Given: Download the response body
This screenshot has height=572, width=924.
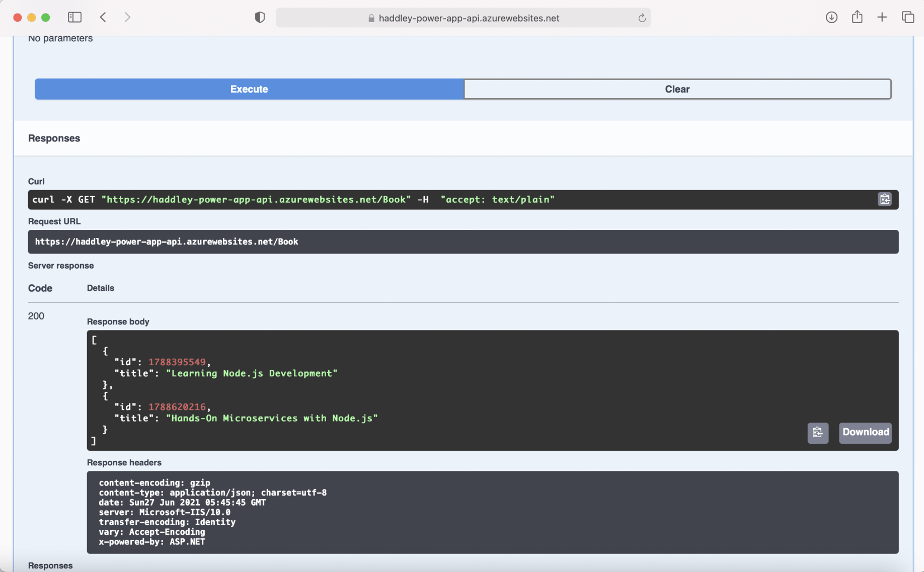Looking at the screenshot, I should (x=865, y=433).
